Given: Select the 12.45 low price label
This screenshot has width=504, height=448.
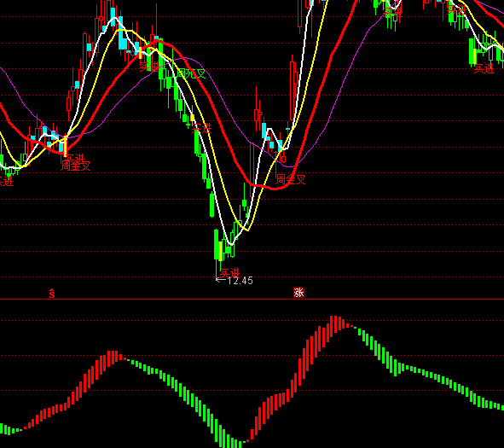Looking at the screenshot, I should [240, 281].
